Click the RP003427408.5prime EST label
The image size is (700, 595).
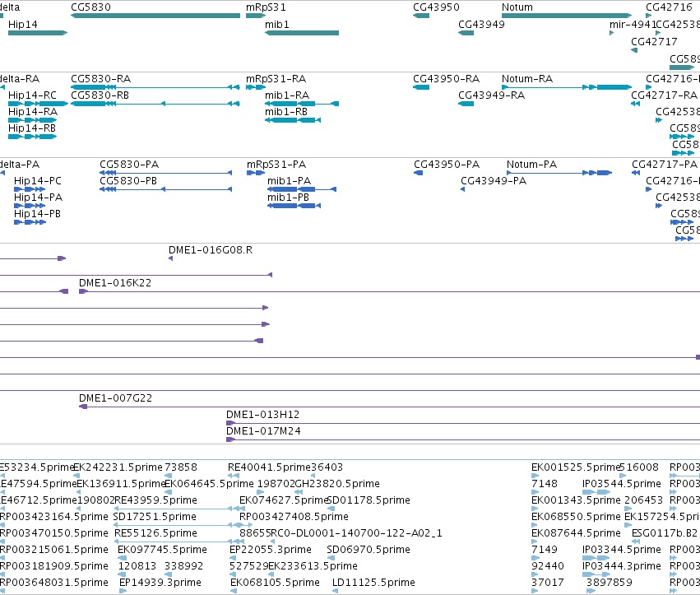pyautogui.click(x=294, y=517)
